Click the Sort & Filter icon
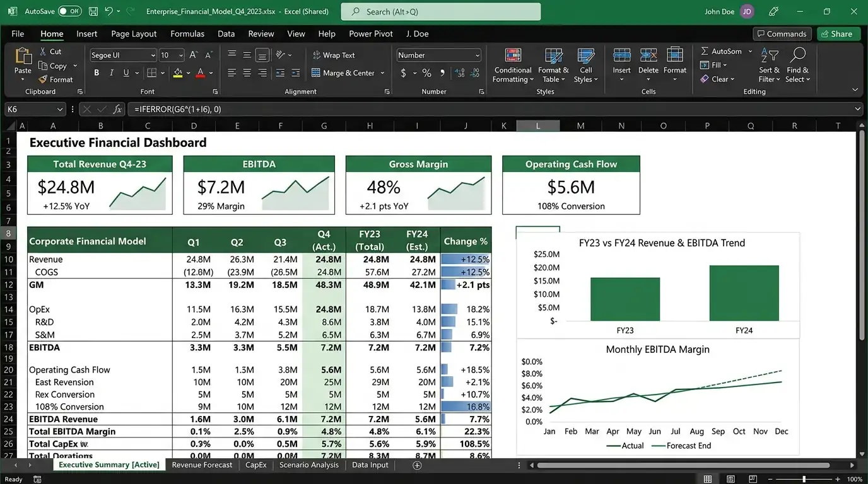The width and height of the screenshot is (868, 484). coord(769,56)
